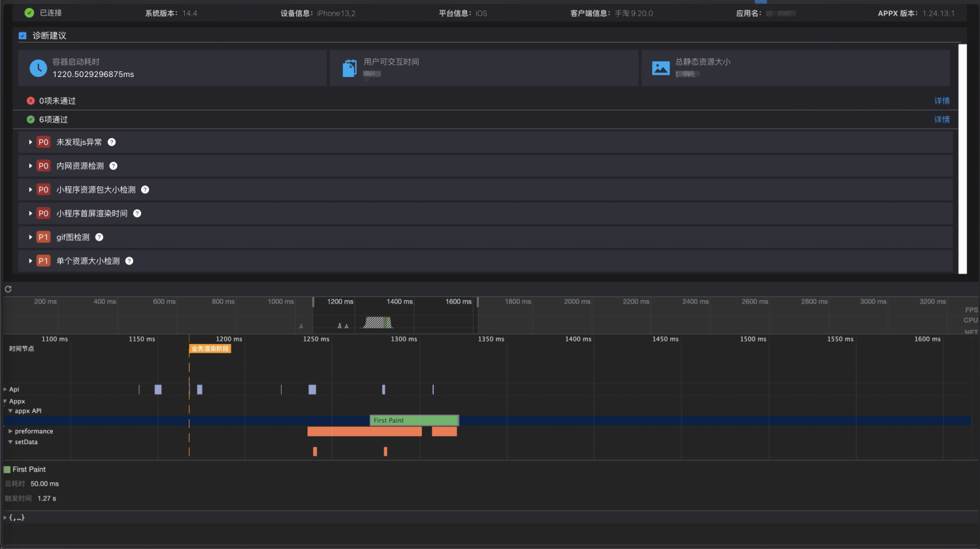Click the long orange preformance bar
The image size is (980, 549).
coord(365,431)
